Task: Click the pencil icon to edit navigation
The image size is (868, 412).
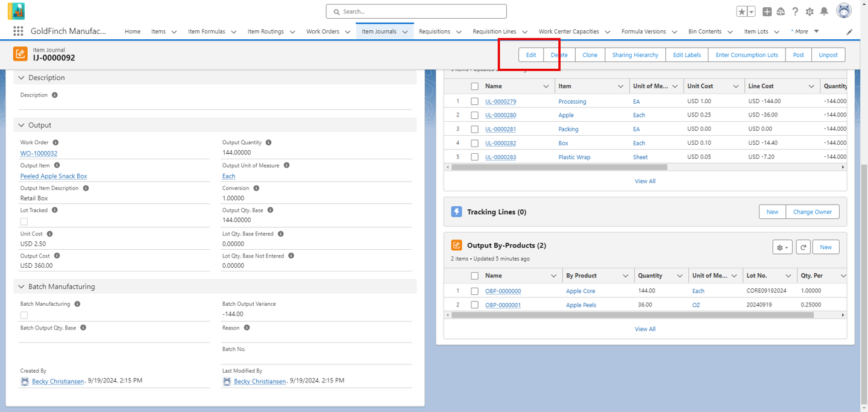Action: point(849,31)
